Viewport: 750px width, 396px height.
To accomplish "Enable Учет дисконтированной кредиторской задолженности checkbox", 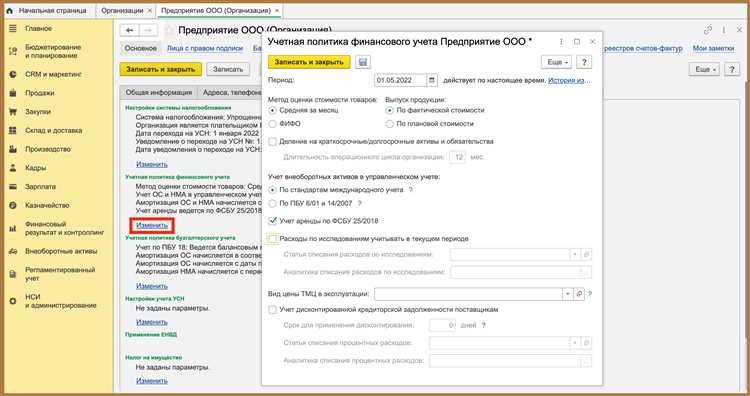I will coord(272,309).
